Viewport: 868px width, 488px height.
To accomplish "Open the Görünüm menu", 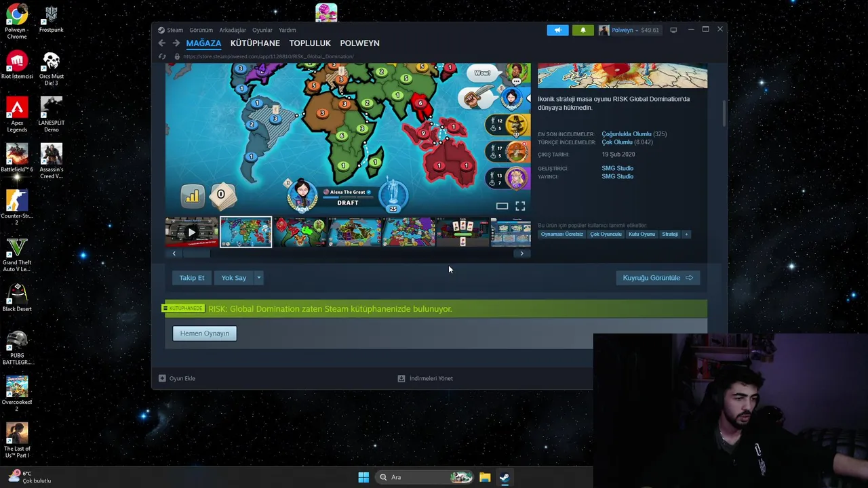I will (201, 30).
